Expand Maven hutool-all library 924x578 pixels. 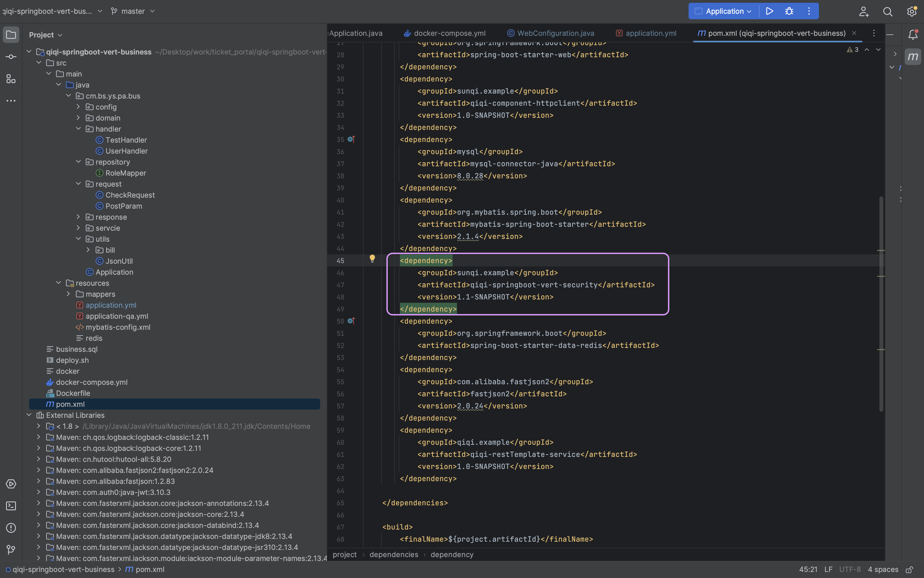(38, 459)
